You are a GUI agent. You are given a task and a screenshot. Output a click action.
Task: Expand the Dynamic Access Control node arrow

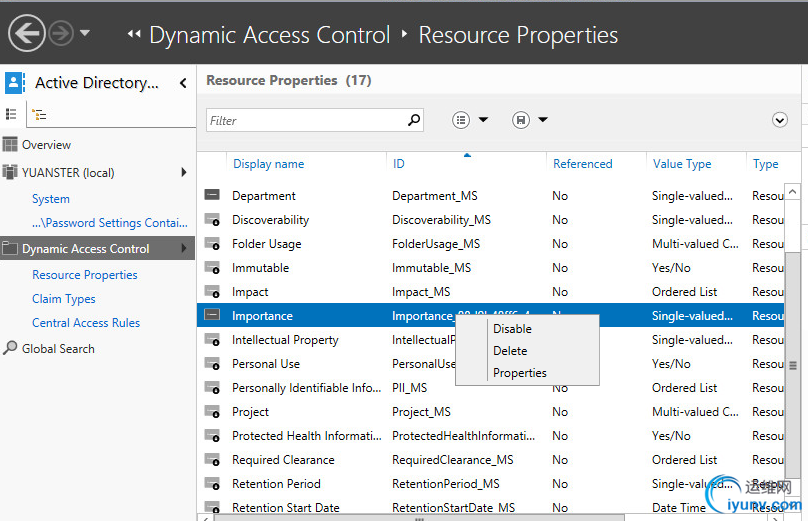[184, 248]
